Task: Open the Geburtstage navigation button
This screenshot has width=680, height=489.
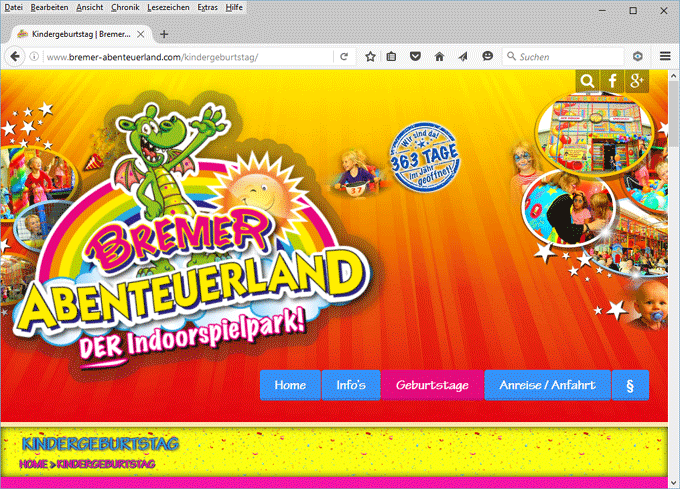Action: [x=432, y=385]
